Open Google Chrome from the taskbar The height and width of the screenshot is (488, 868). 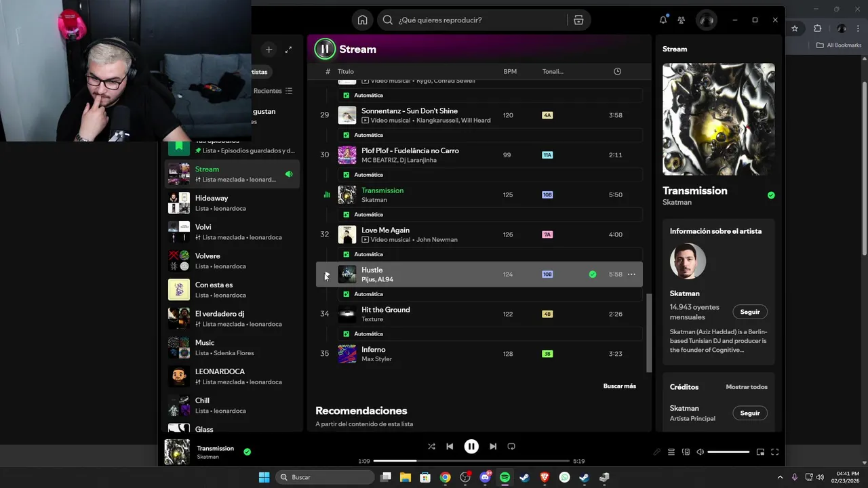[x=445, y=477]
